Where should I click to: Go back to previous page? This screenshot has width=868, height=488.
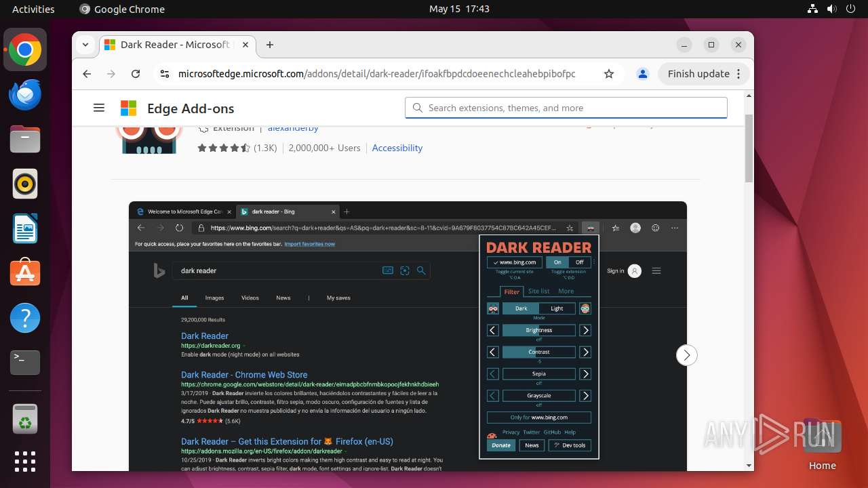[x=87, y=74]
